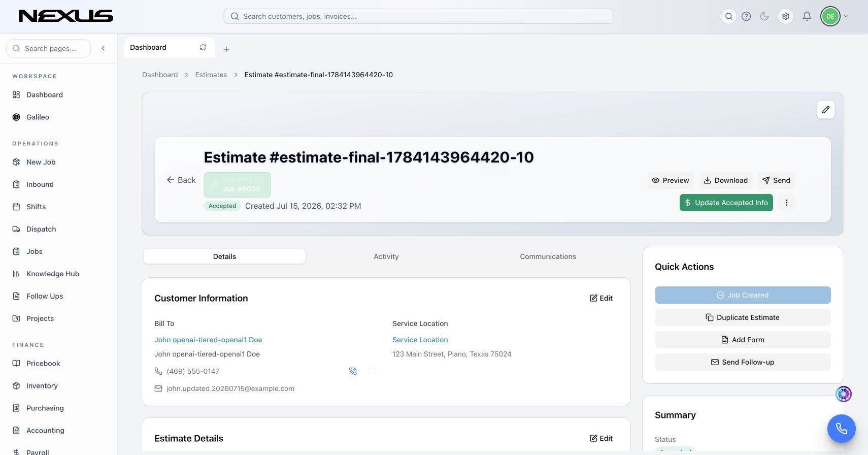Click the Accepted status badge
Image resolution: width=868 pixels, height=455 pixels.
(x=222, y=206)
